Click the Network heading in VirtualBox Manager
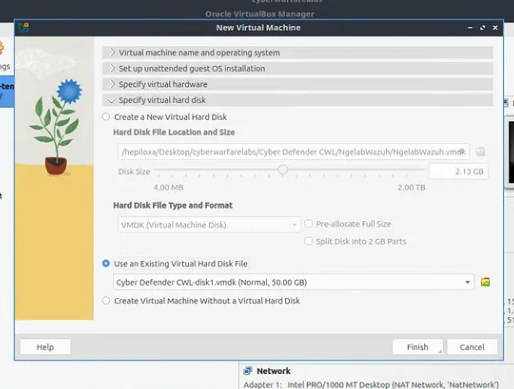 pyautogui.click(x=273, y=371)
